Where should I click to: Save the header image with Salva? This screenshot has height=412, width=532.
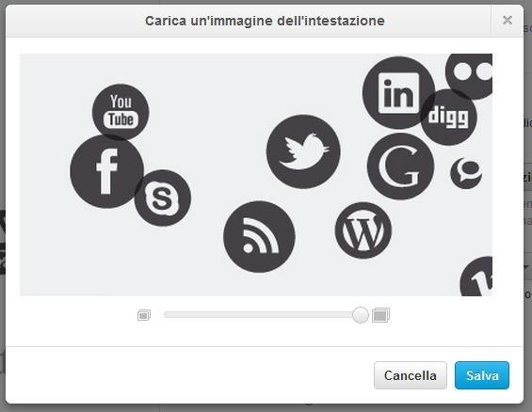(x=482, y=375)
